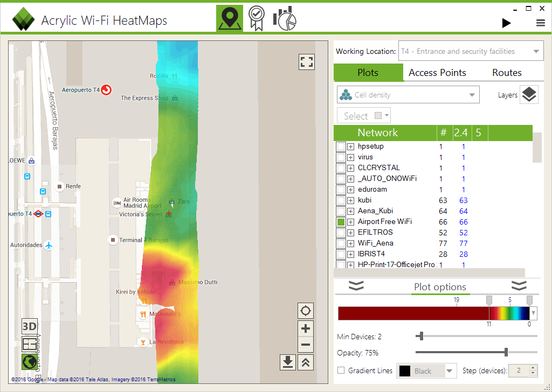Click the Autoridades airplane marker

pos(49,245)
